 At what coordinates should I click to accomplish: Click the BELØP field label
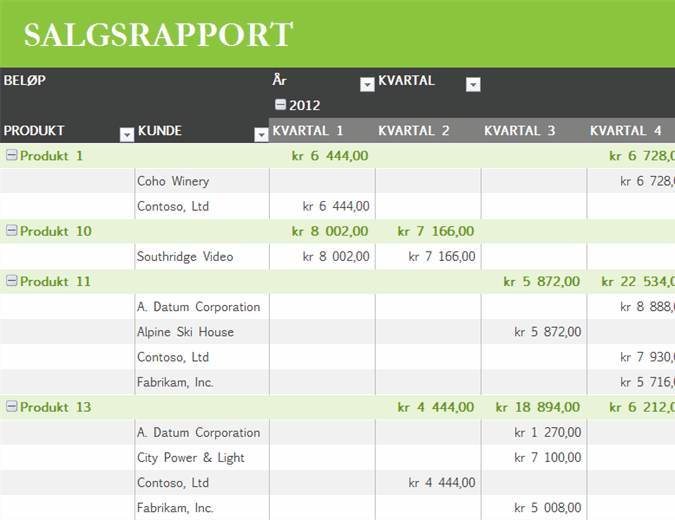(25, 80)
